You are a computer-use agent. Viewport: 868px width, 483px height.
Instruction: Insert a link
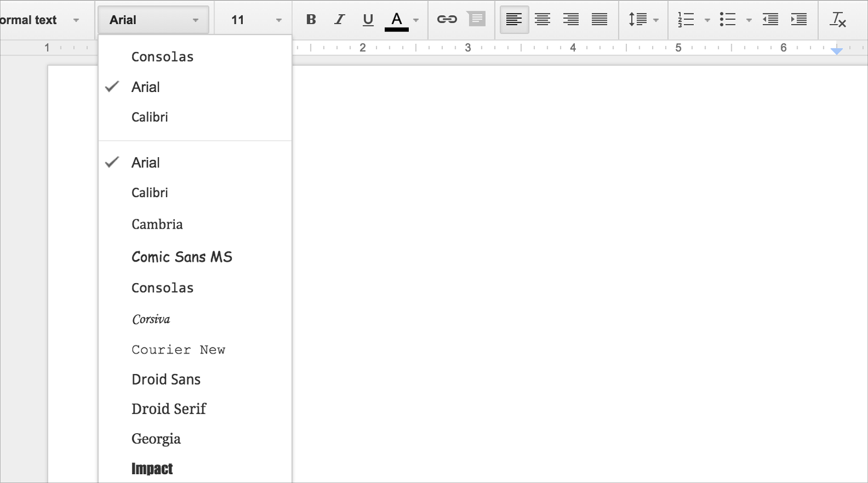(448, 19)
